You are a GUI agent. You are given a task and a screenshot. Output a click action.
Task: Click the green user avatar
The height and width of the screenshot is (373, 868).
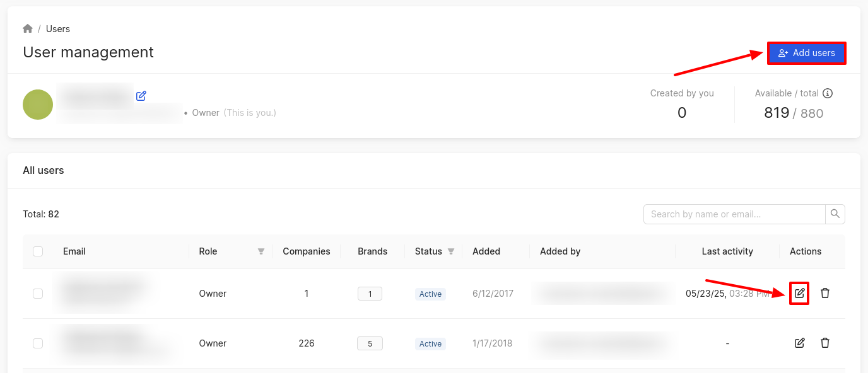click(38, 105)
